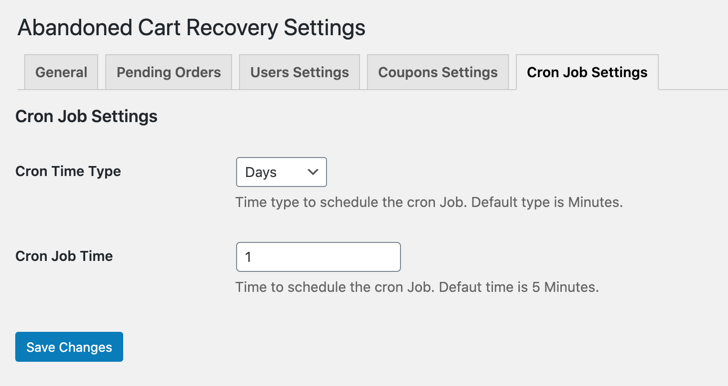
Task: Focus the Cron Job Time input field
Action: [318, 257]
